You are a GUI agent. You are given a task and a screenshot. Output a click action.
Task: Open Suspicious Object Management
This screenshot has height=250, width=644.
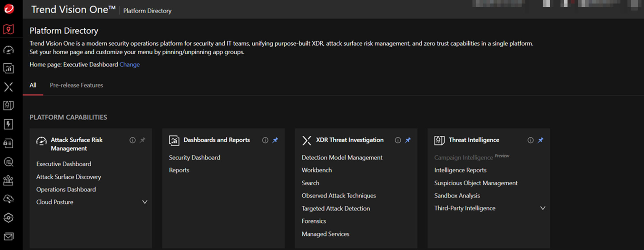[476, 183]
